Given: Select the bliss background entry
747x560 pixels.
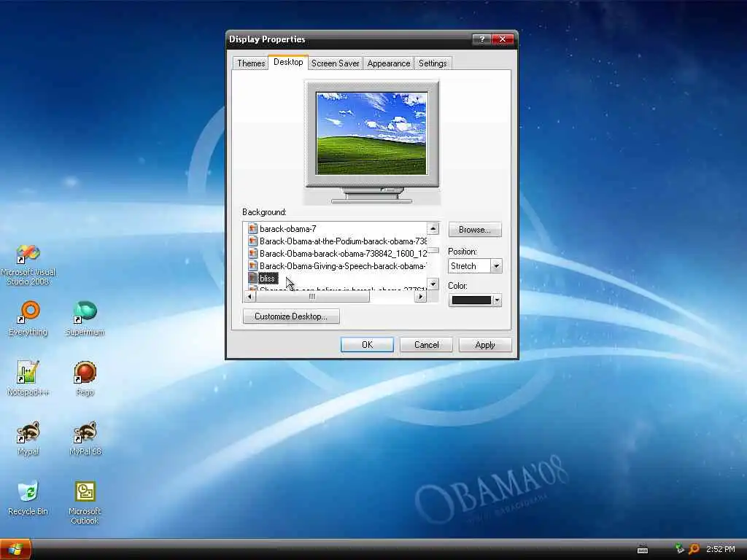Looking at the screenshot, I should (x=268, y=278).
